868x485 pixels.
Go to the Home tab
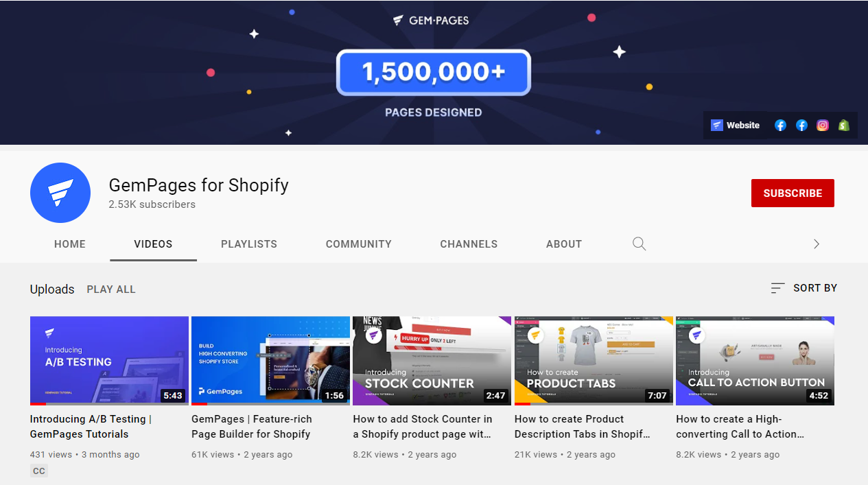point(70,244)
